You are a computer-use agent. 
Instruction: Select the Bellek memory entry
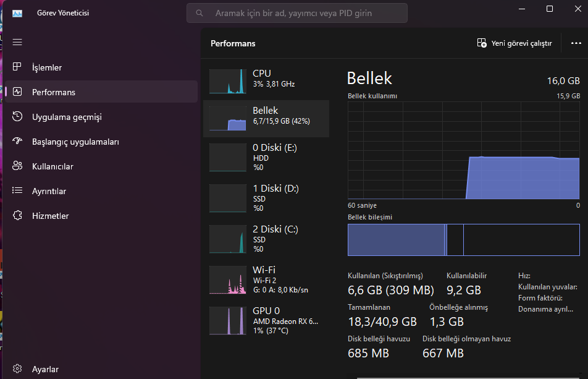[266, 119]
